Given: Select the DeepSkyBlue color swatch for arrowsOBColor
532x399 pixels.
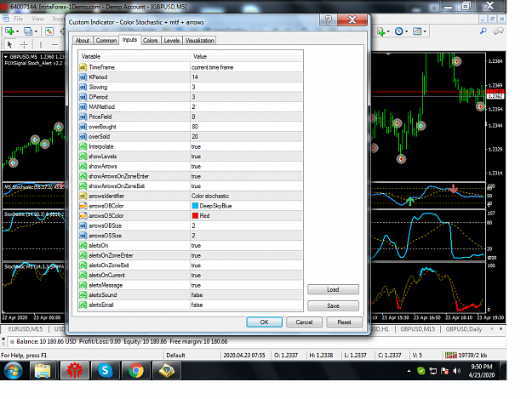Looking at the screenshot, I should point(195,206).
